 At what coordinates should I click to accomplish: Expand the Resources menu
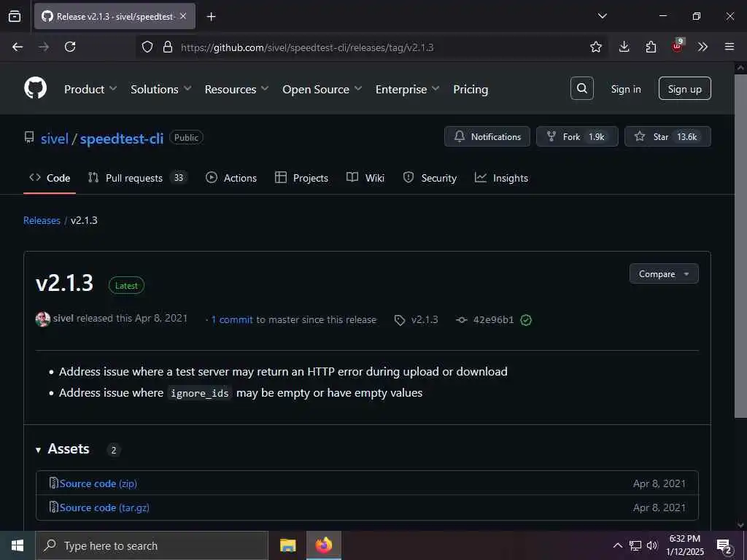click(237, 89)
